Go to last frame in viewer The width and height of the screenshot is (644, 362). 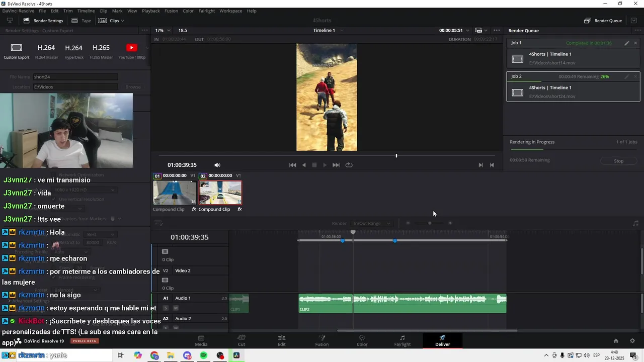(x=336, y=165)
